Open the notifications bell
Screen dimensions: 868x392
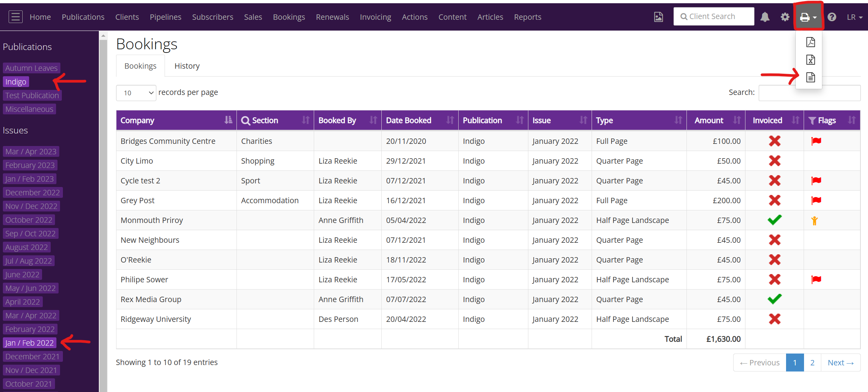765,17
